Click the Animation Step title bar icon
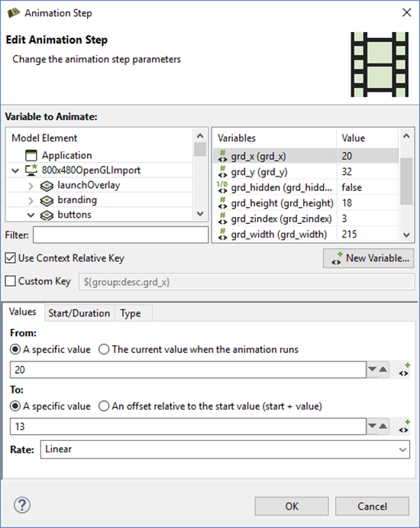420x528 pixels. coord(14,13)
